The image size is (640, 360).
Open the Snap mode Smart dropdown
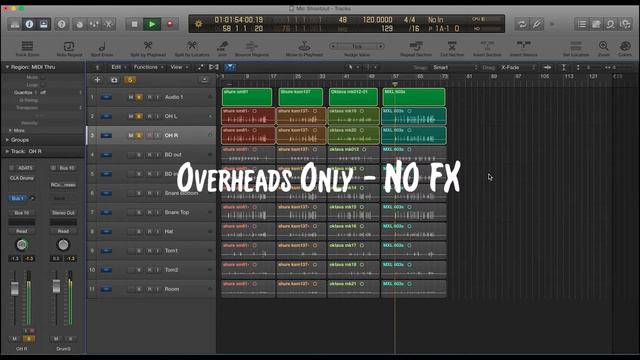tap(455, 67)
